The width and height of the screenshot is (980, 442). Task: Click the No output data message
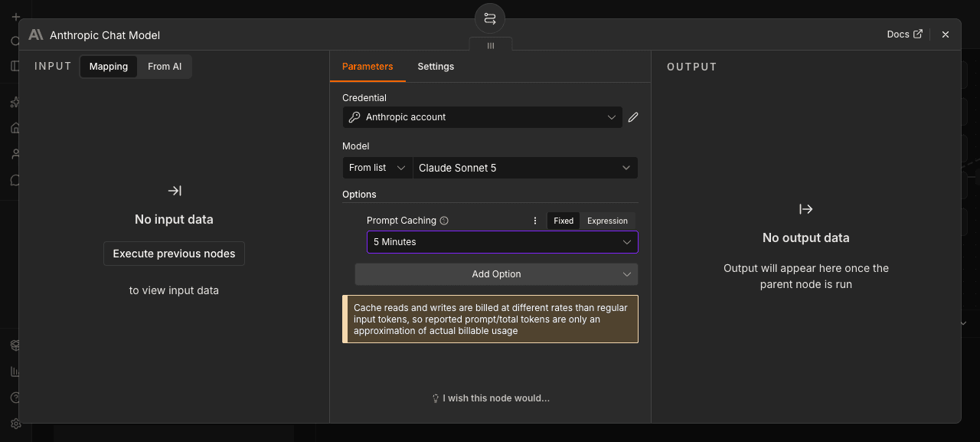coord(805,237)
